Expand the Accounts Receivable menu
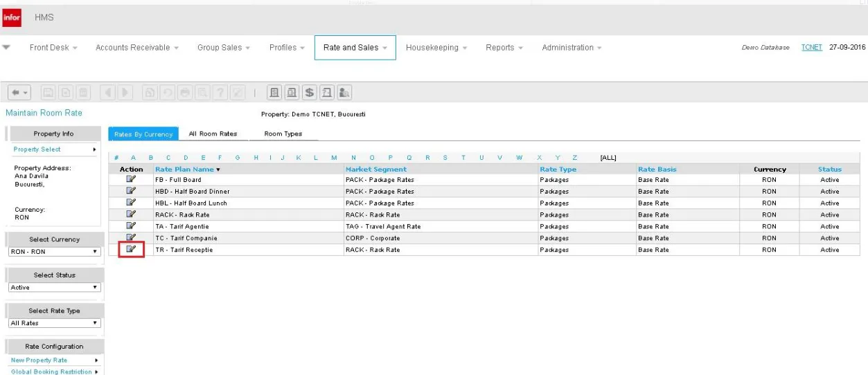 click(x=137, y=48)
